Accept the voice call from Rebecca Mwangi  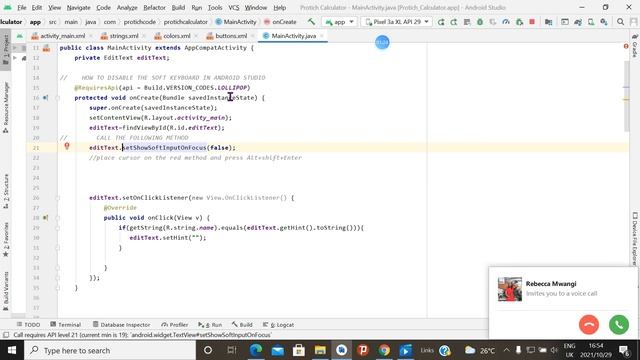pyautogui.click(x=619, y=325)
